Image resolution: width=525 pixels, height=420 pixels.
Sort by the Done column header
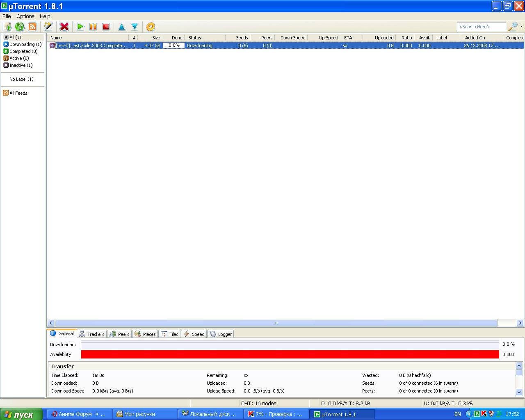click(173, 38)
